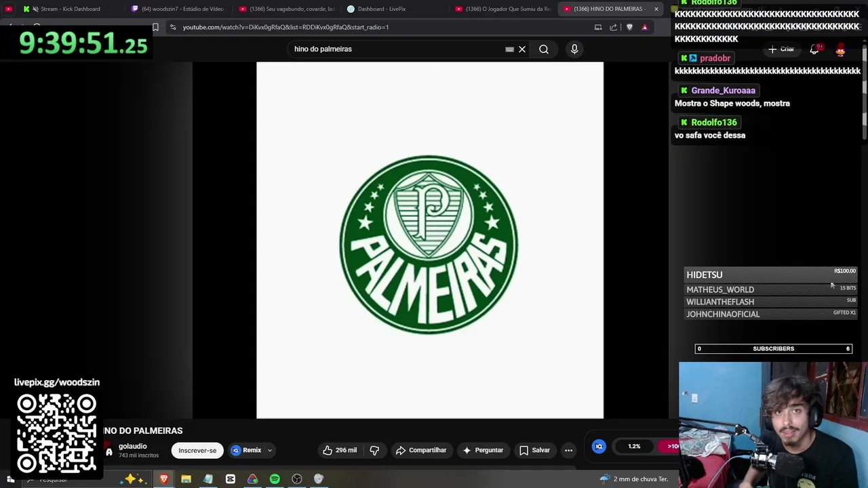Viewport: 868px width, 488px height.
Task: Click the 1.2% stats pill
Action: point(634,446)
